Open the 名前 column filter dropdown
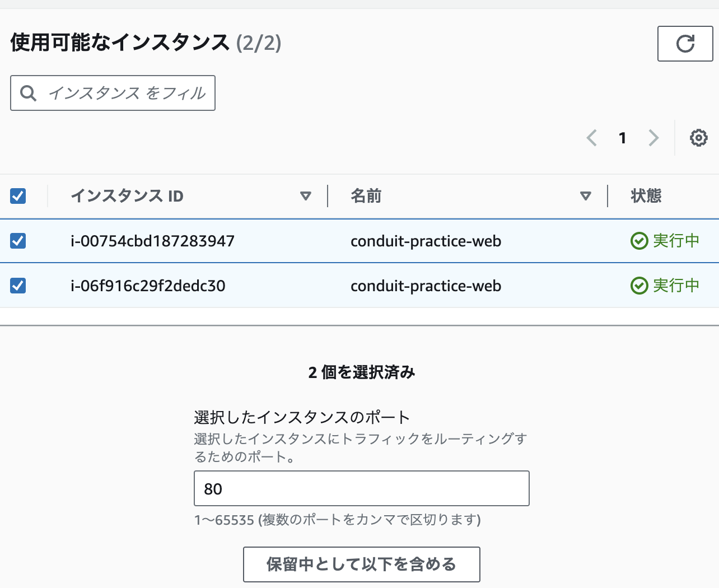 [x=586, y=196]
